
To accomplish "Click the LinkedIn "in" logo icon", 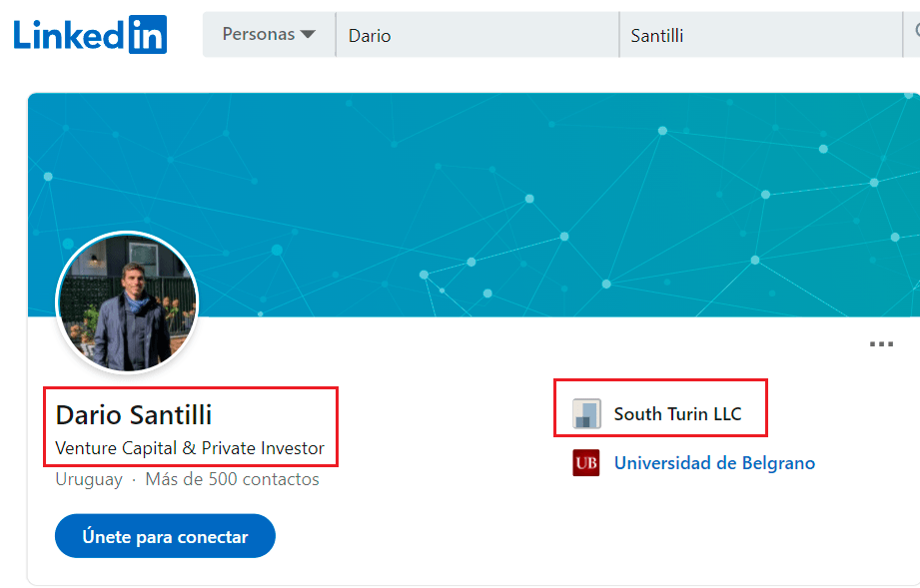I will point(148,35).
